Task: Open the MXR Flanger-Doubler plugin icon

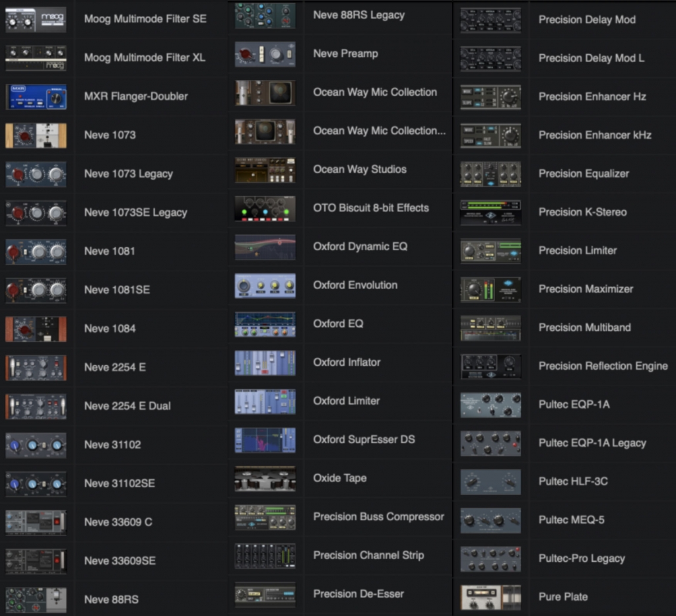Action: [x=36, y=96]
